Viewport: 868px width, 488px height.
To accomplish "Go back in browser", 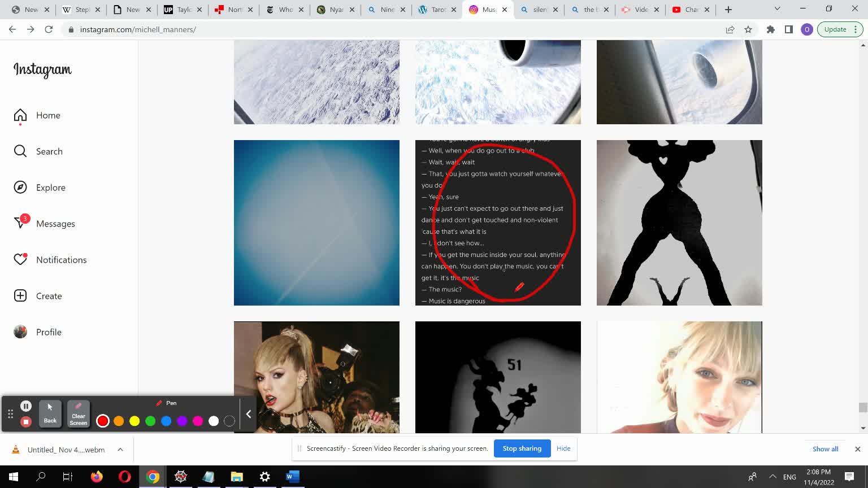I will (x=12, y=29).
